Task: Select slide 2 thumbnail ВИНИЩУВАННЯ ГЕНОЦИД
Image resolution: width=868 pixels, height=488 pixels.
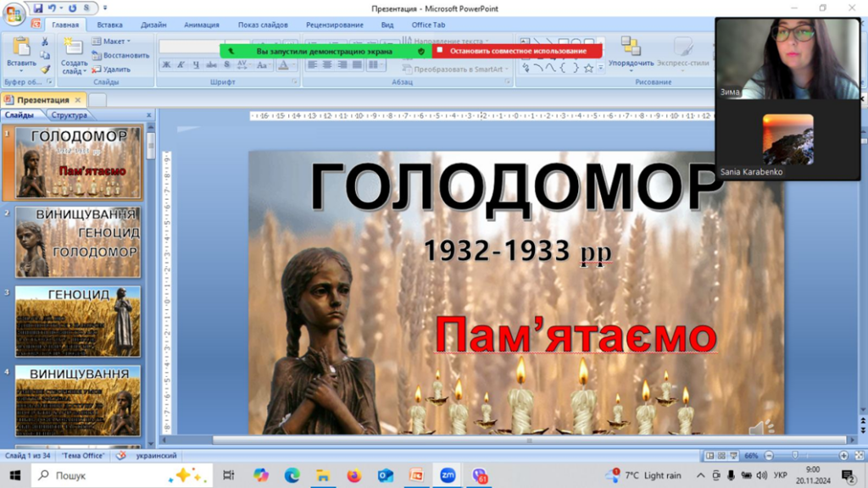Action: 78,241
